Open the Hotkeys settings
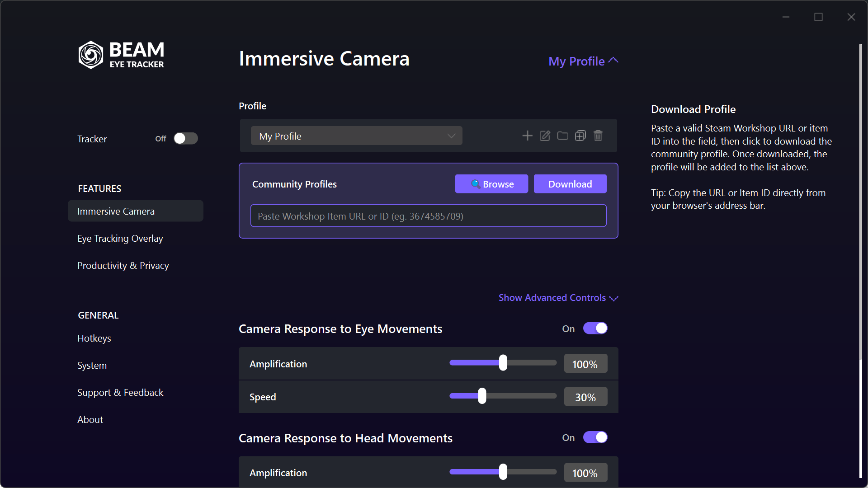This screenshot has height=488, width=868. [94, 338]
